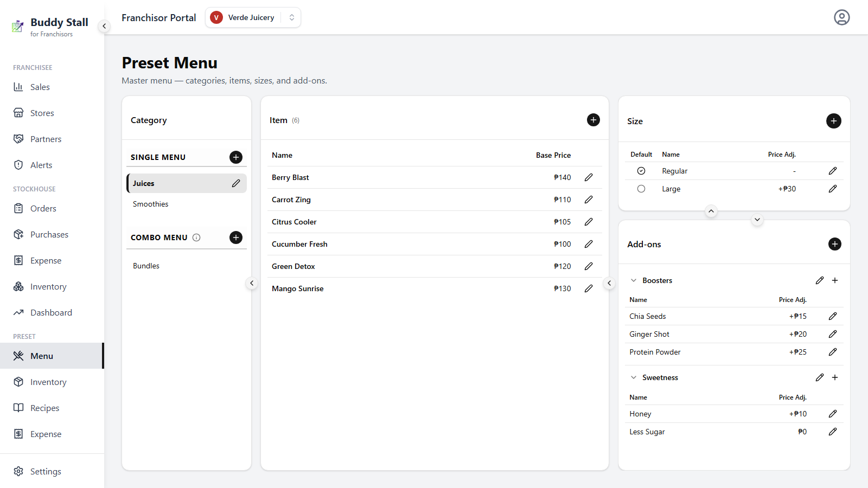Screen dimensions: 868x488
Task: Edit the Juices category
Action: 236,183
